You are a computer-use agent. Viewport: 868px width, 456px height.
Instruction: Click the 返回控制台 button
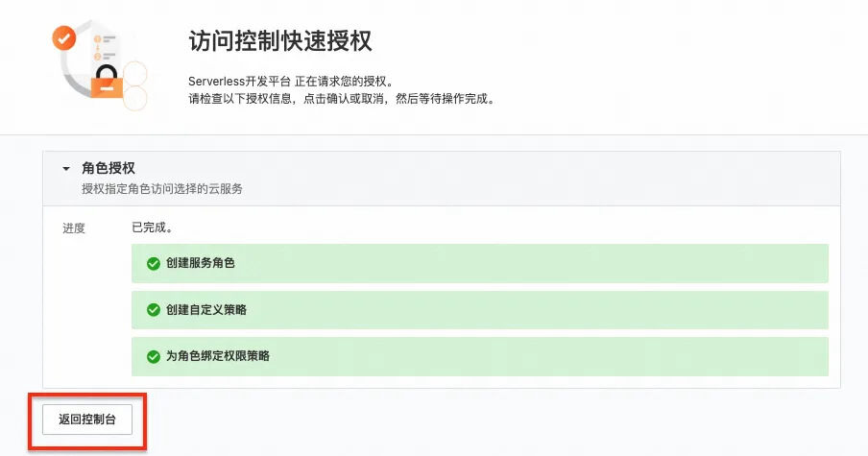[87, 420]
